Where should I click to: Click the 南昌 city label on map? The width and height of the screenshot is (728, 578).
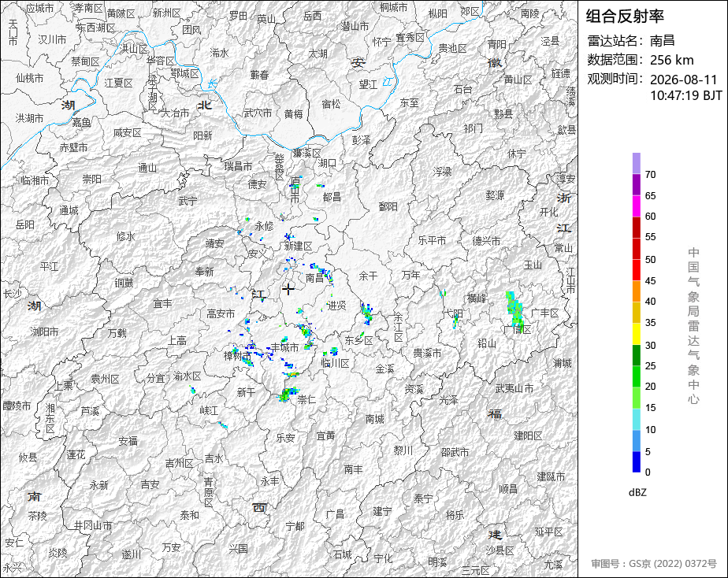(x=314, y=278)
